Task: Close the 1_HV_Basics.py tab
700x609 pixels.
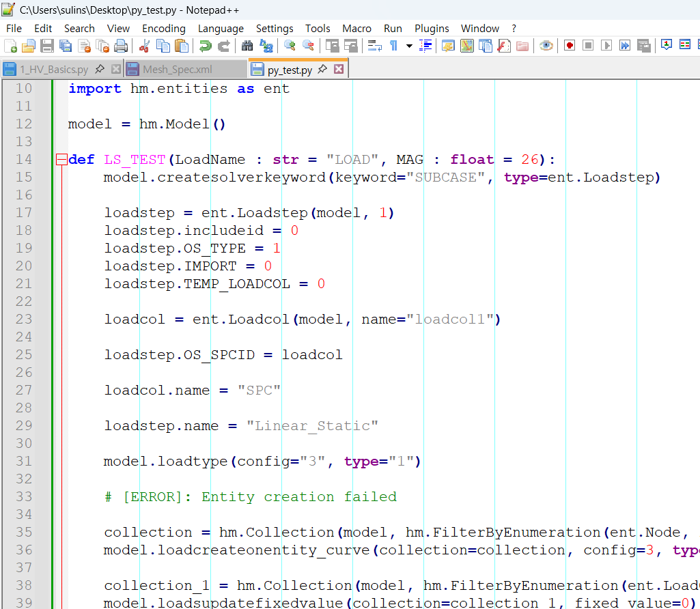Action: 115,69
